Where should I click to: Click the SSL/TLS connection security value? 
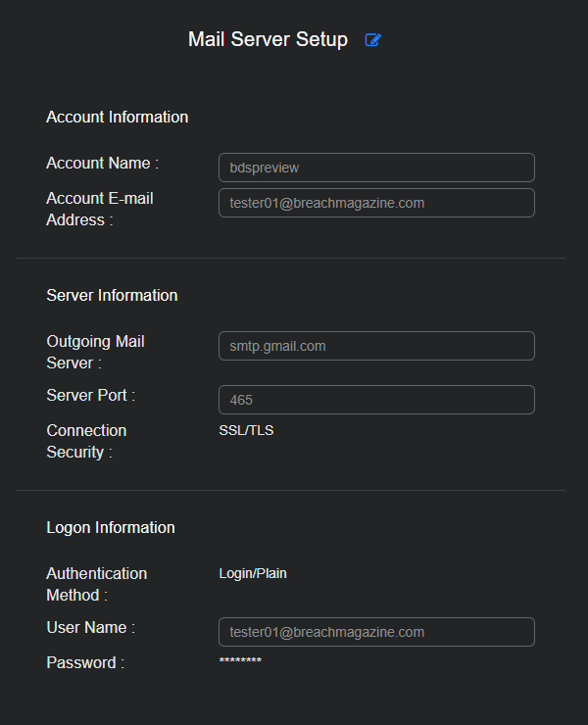tap(246, 430)
